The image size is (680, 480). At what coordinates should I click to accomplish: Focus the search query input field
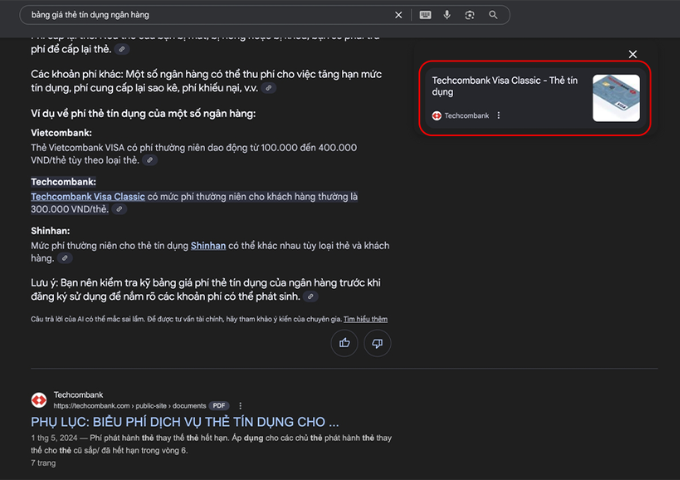[x=208, y=15]
